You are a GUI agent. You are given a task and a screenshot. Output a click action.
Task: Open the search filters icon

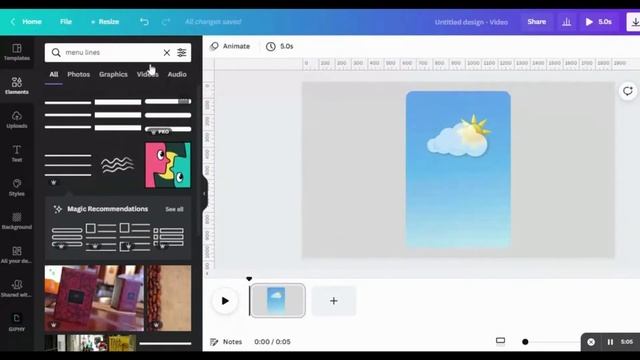(182, 53)
